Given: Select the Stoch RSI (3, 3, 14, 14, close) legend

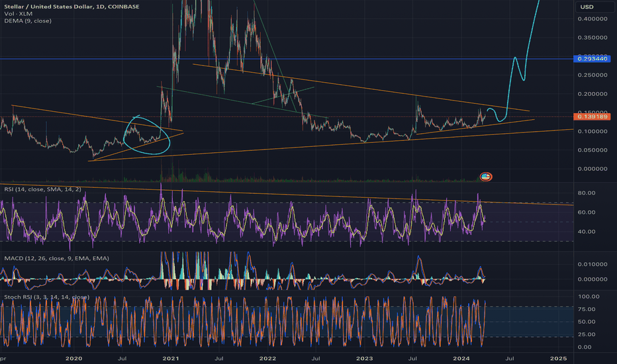Looking at the screenshot, I should coord(46,296).
